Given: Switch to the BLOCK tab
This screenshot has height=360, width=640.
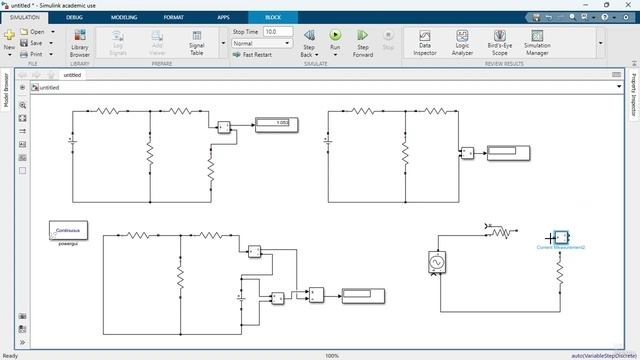Looking at the screenshot, I should [x=273, y=17].
